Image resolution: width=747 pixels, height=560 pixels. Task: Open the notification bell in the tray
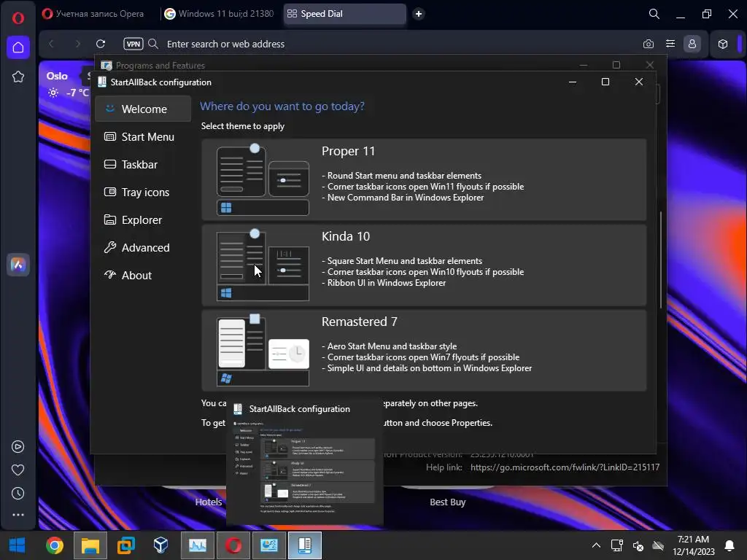pos(729,545)
